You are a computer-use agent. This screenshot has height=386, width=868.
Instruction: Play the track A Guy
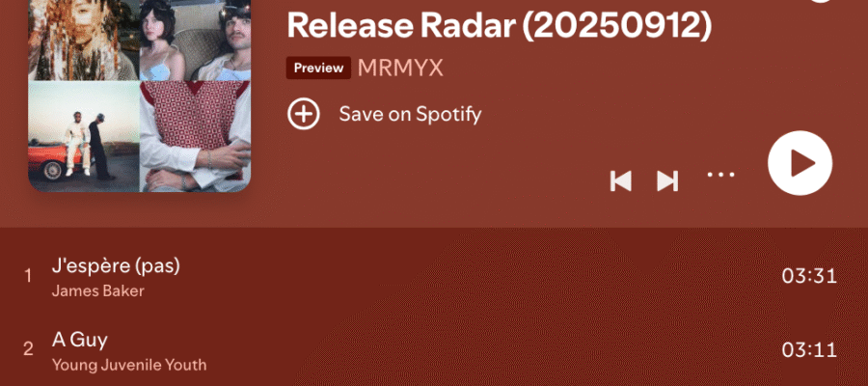tap(80, 340)
